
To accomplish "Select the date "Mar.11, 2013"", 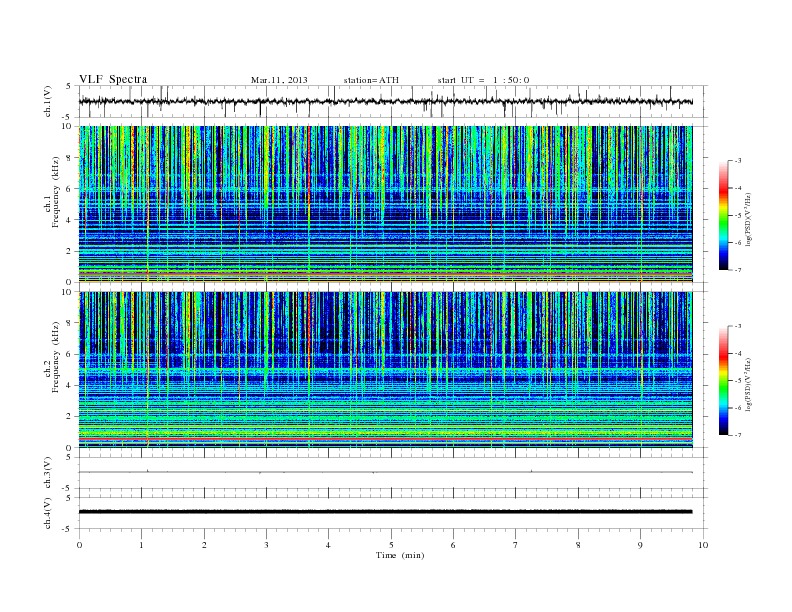I will click(279, 80).
